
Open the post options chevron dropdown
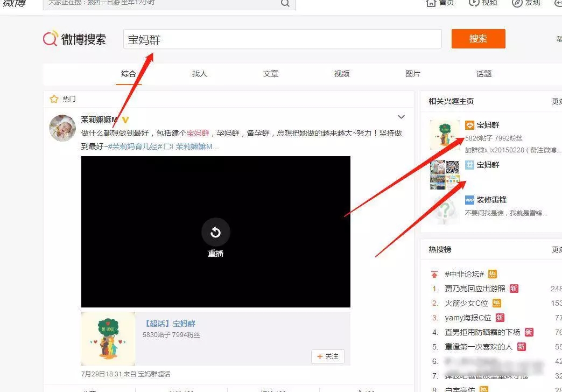tap(402, 117)
